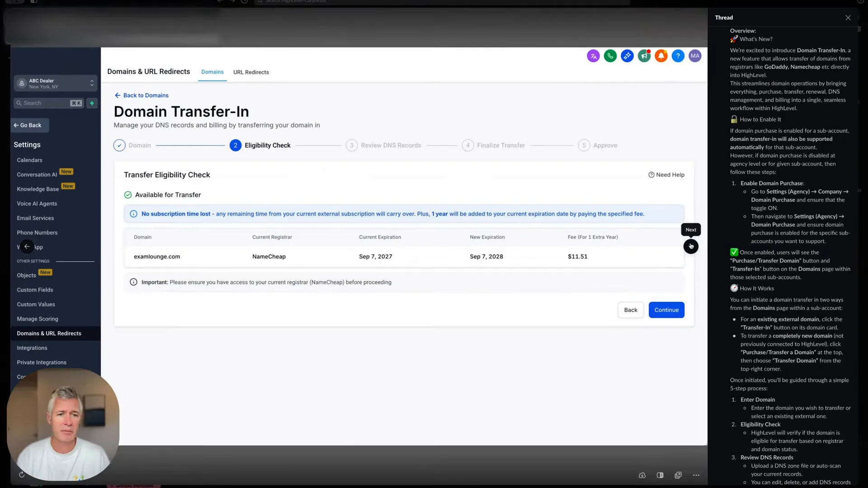This screenshot has height=488, width=868.
Task: Click the Eligibility Check step 2
Action: (260, 145)
